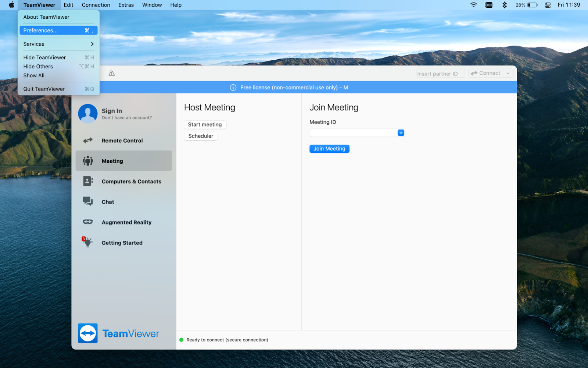
Task: Open the Window menu
Action: coord(152,5)
